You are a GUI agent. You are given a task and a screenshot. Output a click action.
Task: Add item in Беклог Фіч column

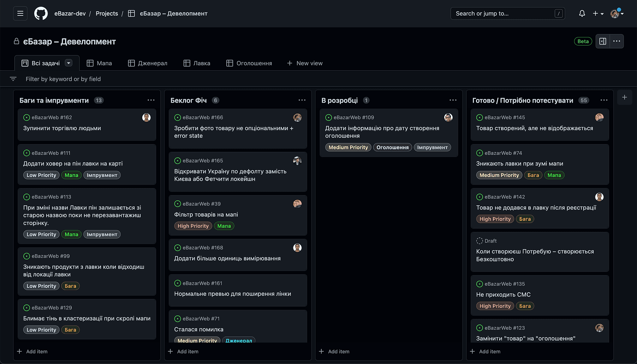tap(183, 351)
